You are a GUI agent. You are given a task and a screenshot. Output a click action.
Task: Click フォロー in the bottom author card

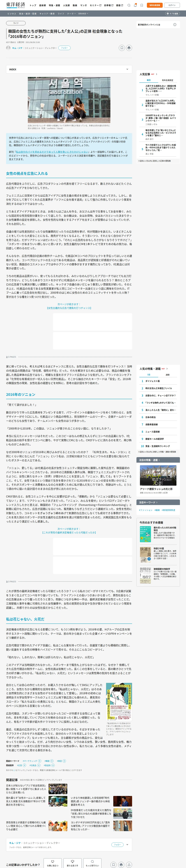point(117,844)
